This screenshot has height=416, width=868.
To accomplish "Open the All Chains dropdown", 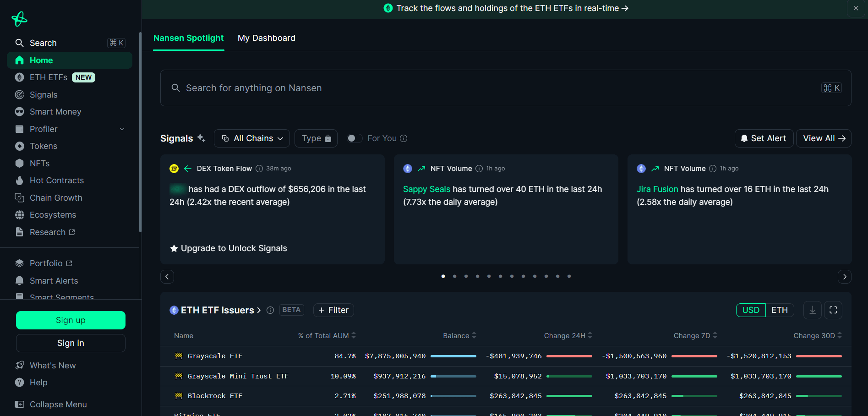I will coord(252,138).
